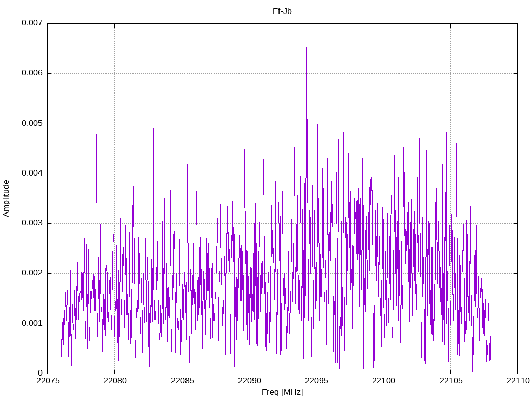The width and height of the screenshot is (532, 399).
Task: Click the 0.001 y-axis tick label
Action: [x=32, y=323]
